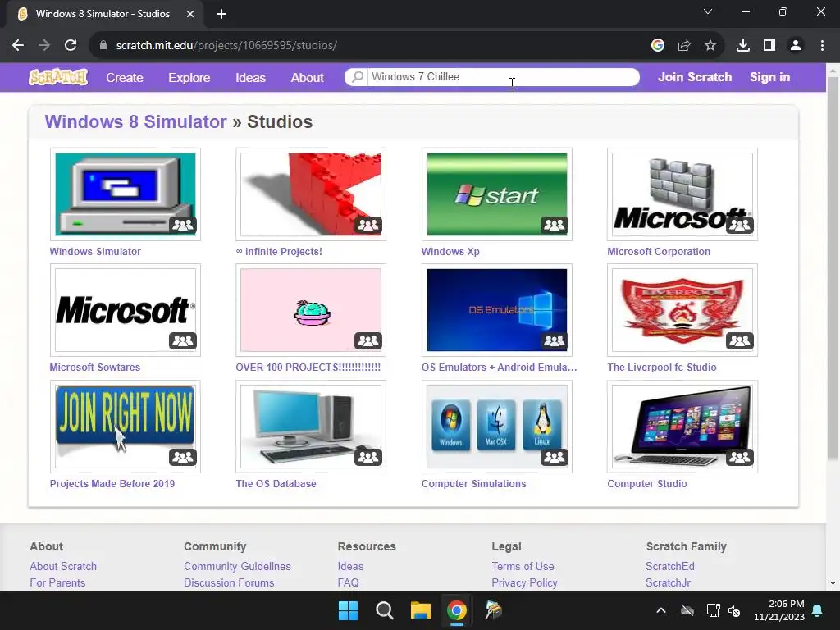Open the notification bell icon
Image resolution: width=840 pixels, height=630 pixels.
tap(818, 610)
